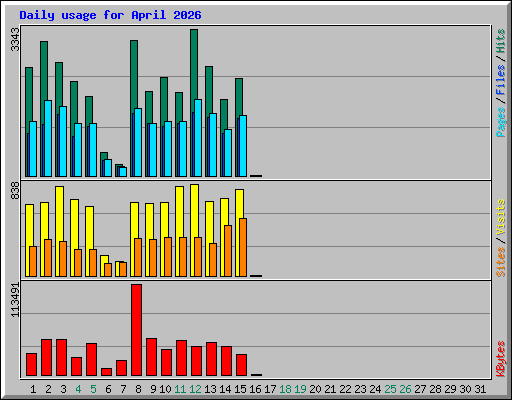The width and height of the screenshot is (512, 400).
Task: Click day 17 on the x-axis
Action: 270,389
